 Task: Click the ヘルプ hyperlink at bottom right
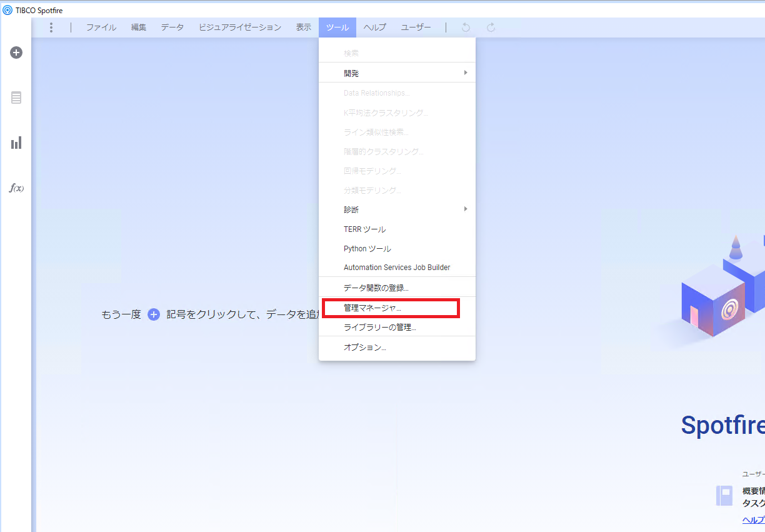click(754, 520)
